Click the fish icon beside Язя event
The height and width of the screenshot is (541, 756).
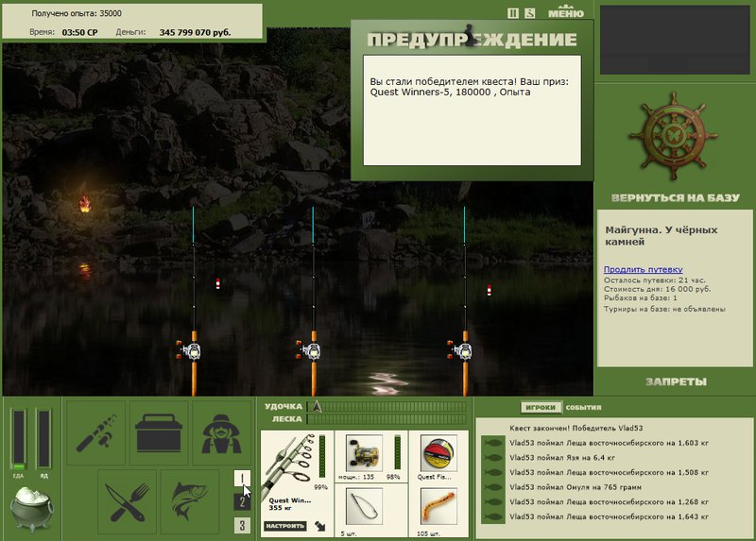pyautogui.click(x=493, y=458)
